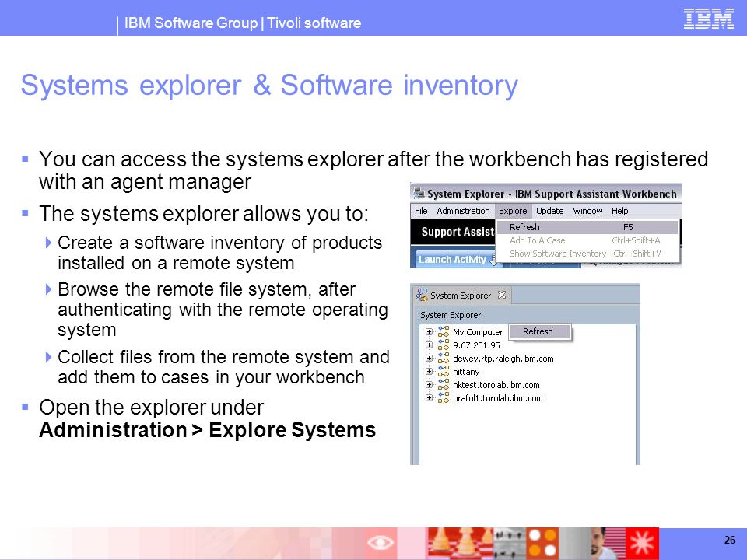747x560 pixels.
Task: Select praful1.torolab.ibm.com in the tree
Action: 497,398
